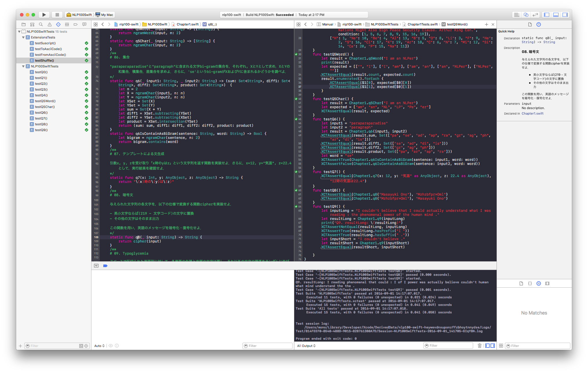Image resolution: width=588 pixels, height=373 pixels.
Task: Open the Report navigator speech-bubble icon
Action: click(84, 24)
